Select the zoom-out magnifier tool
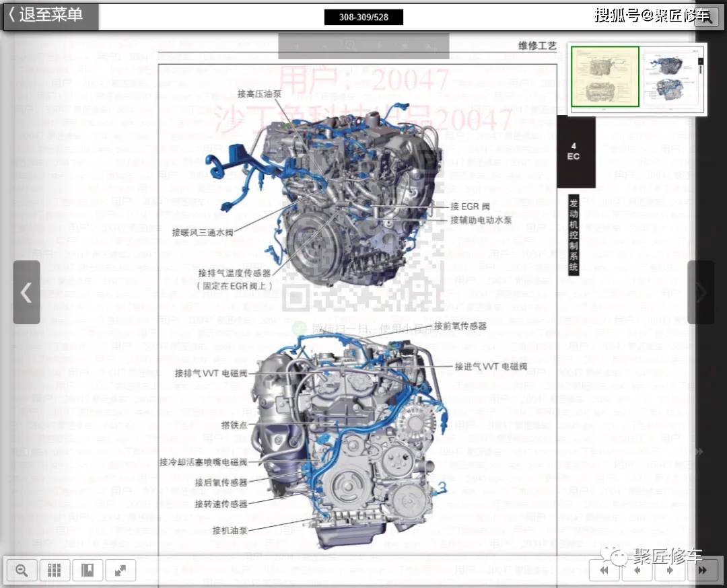Image resolution: width=727 pixels, height=588 pixels. pos(22,570)
